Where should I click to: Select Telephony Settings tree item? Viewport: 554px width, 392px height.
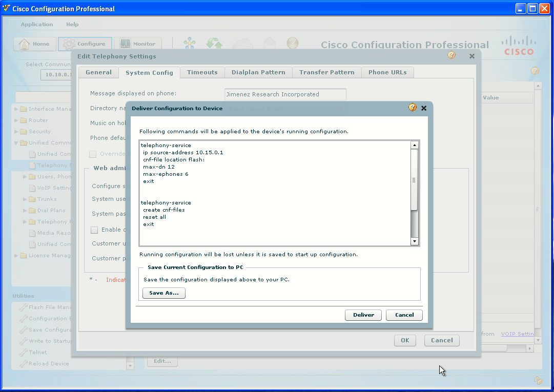(x=51, y=166)
